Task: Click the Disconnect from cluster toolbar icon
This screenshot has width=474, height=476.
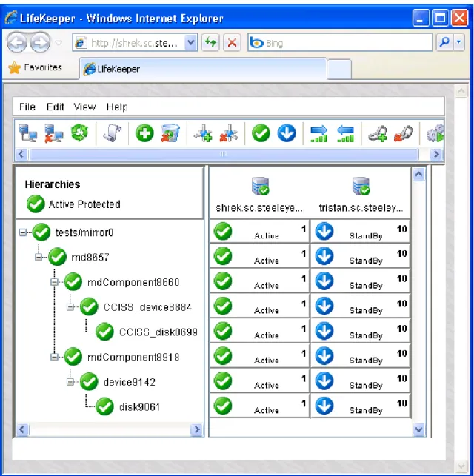Action: point(54,133)
